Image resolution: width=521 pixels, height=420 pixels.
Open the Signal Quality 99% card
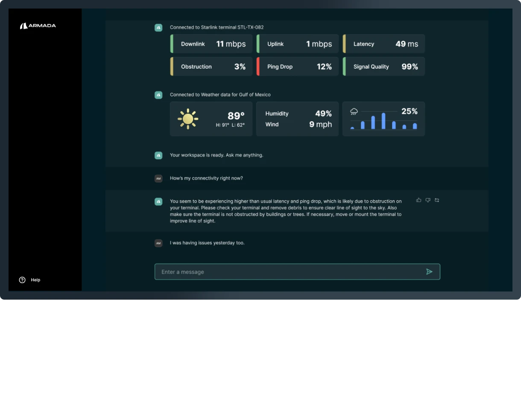pos(384,67)
